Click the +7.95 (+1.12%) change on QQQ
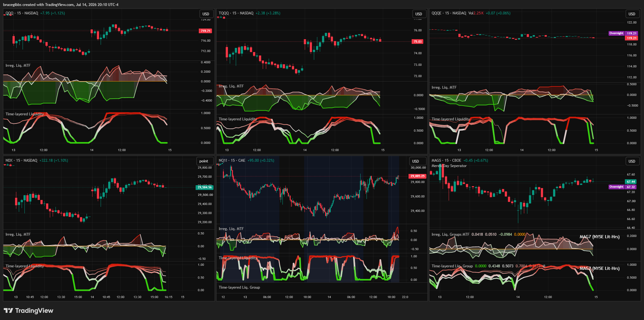Image resolution: width=644 pixels, height=320 pixels. [53, 13]
